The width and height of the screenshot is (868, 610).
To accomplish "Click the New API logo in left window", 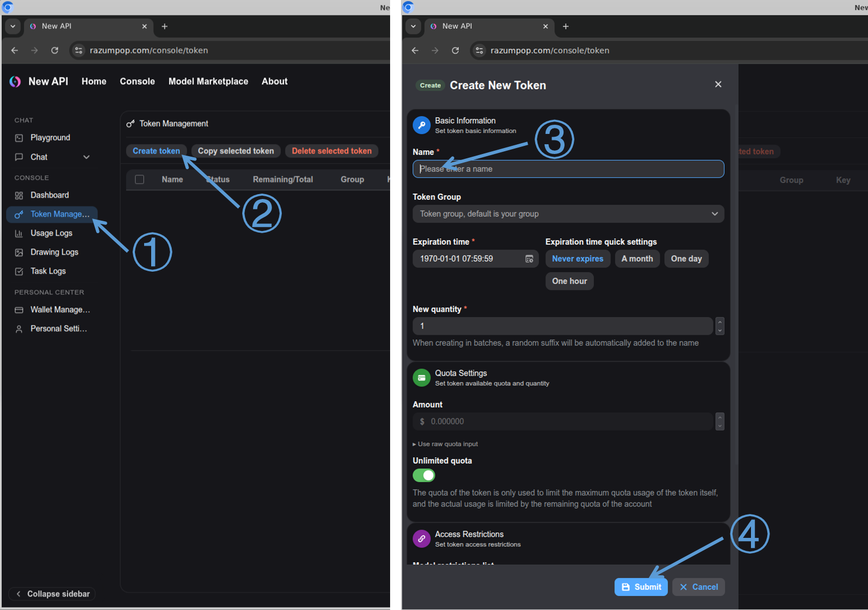I will click(15, 81).
